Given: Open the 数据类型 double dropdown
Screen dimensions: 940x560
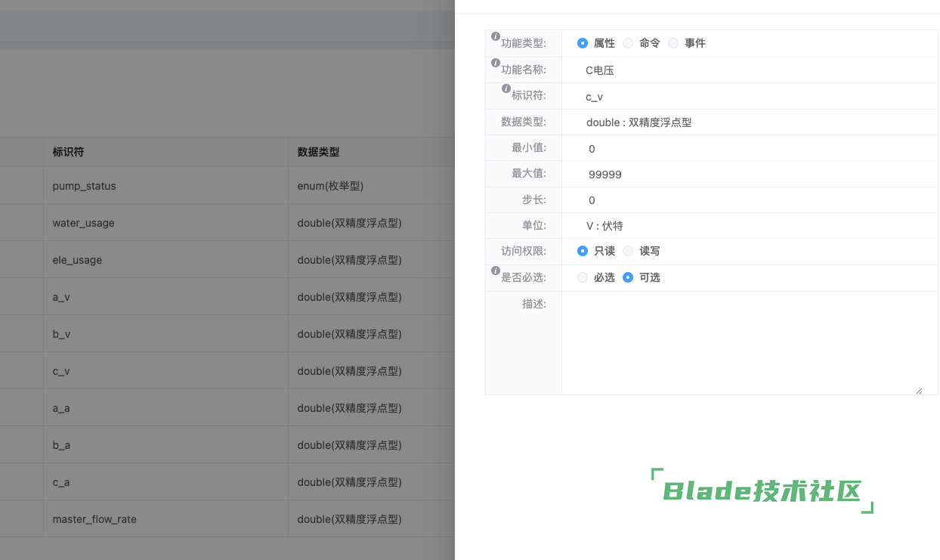Looking at the screenshot, I should (x=748, y=122).
